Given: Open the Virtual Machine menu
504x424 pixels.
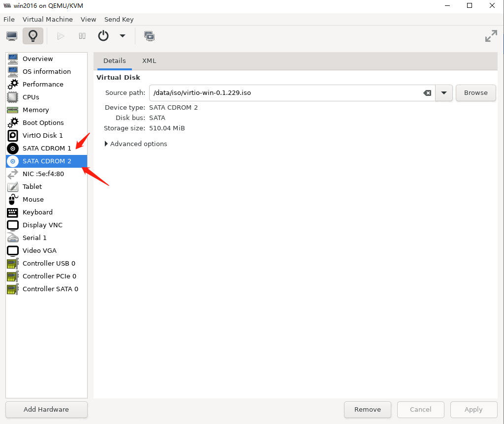Looking at the screenshot, I should click(47, 19).
